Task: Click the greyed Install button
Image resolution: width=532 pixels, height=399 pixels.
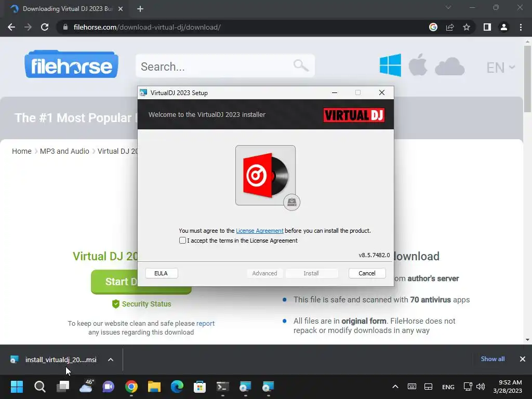Action: click(x=311, y=273)
